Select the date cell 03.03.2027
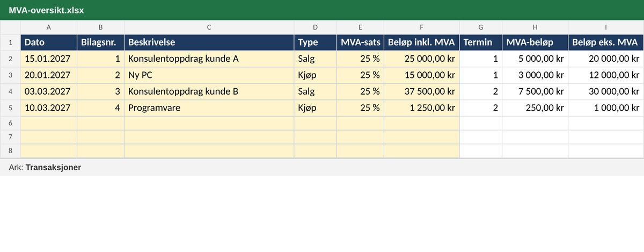This screenshot has width=644, height=252. pos(49,91)
